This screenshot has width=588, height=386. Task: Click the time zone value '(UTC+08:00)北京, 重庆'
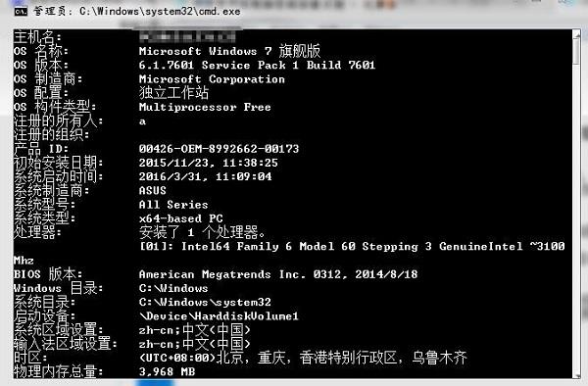(x=213, y=358)
